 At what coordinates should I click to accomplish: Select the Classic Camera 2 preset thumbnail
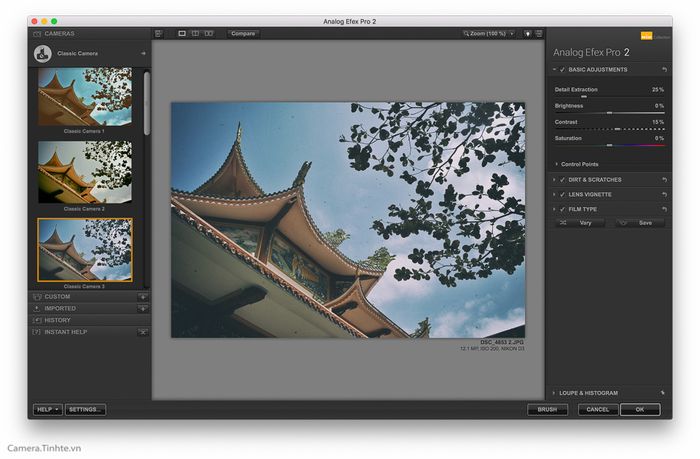(85, 172)
